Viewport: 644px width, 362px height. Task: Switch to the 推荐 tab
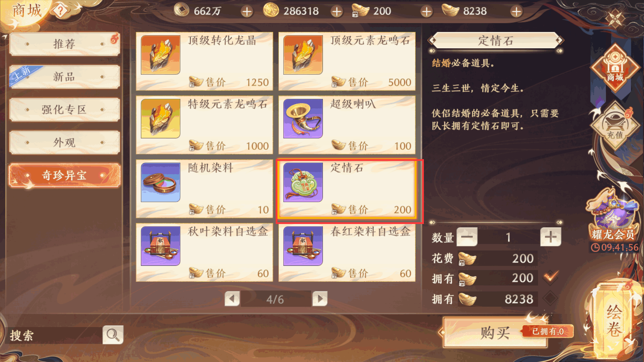click(64, 44)
